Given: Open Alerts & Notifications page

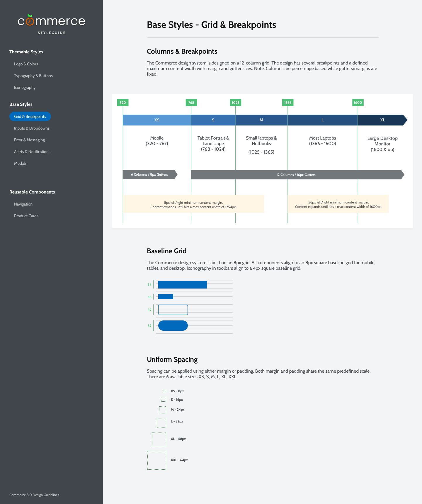Looking at the screenshot, I should (32, 152).
